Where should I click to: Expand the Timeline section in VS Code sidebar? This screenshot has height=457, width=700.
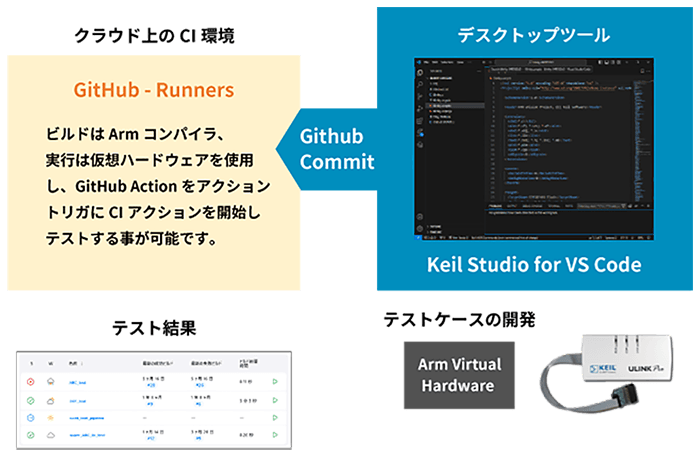435,232
